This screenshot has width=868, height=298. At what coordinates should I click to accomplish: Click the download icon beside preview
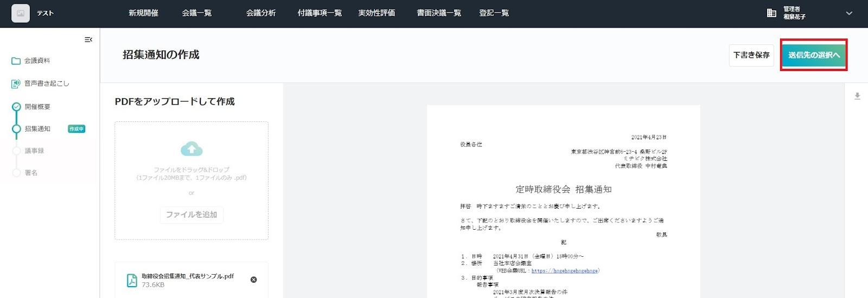pyautogui.click(x=857, y=96)
